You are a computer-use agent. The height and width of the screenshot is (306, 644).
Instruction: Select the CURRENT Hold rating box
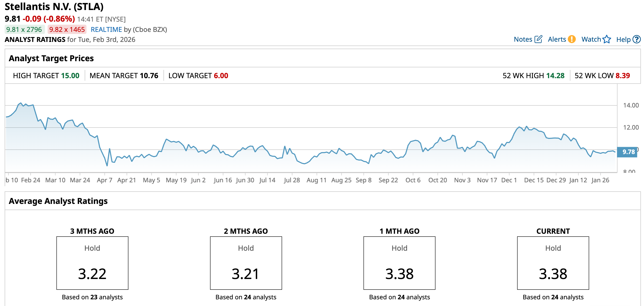[553, 263]
